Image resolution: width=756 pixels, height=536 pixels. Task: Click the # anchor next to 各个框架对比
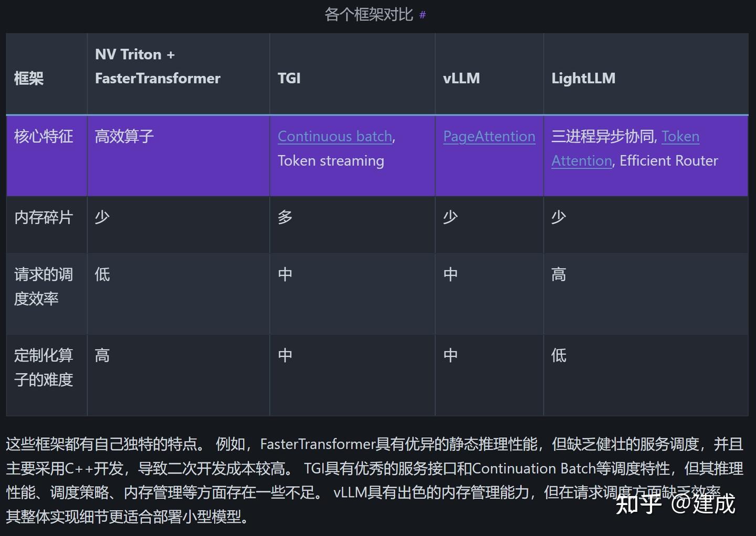[422, 16]
